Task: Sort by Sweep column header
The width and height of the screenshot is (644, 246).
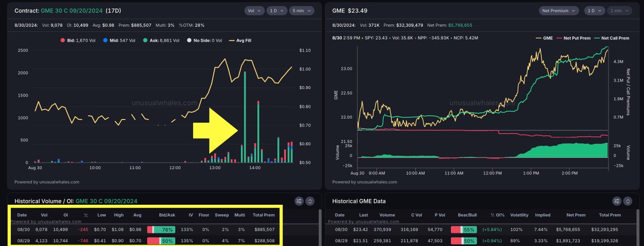Action: click(222, 215)
